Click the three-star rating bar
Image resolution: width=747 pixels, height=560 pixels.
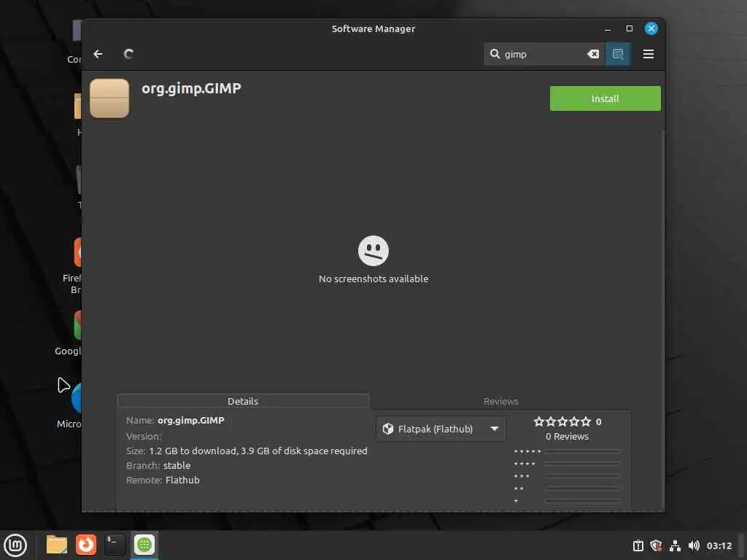(582, 475)
